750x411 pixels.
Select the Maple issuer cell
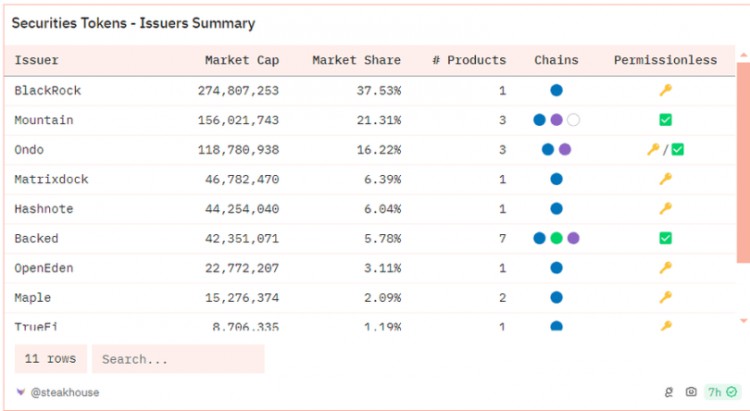click(x=33, y=298)
